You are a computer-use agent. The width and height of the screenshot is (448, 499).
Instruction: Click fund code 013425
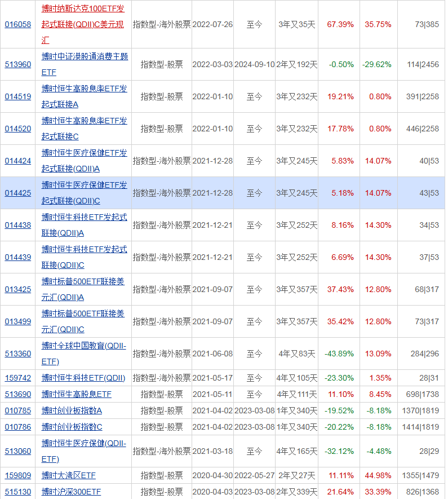pyautogui.click(x=18, y=290)
